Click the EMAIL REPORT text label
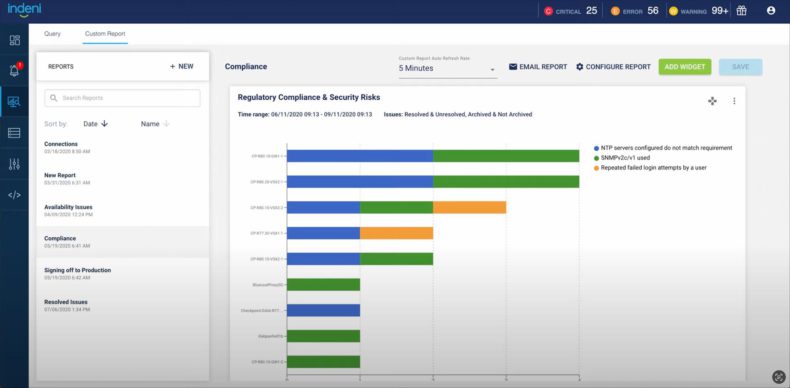 click(543, 67)
